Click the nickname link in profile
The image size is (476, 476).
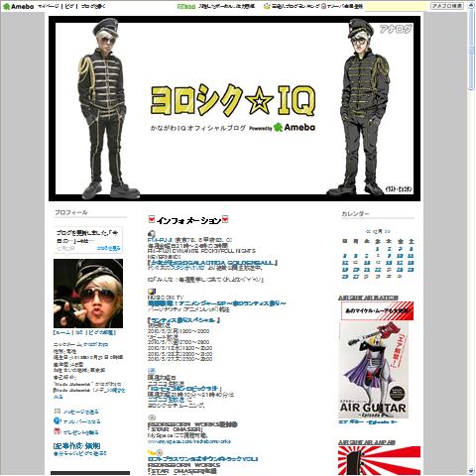[96, 344]
